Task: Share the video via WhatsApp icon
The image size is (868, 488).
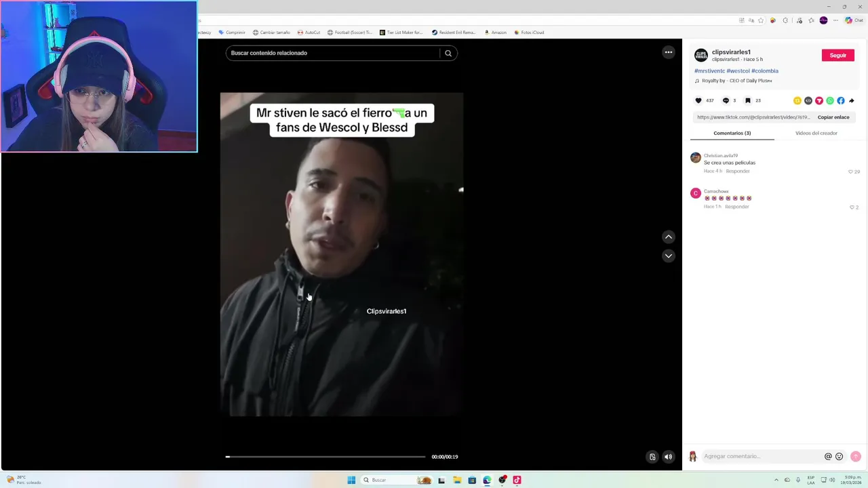Action: 830,100
